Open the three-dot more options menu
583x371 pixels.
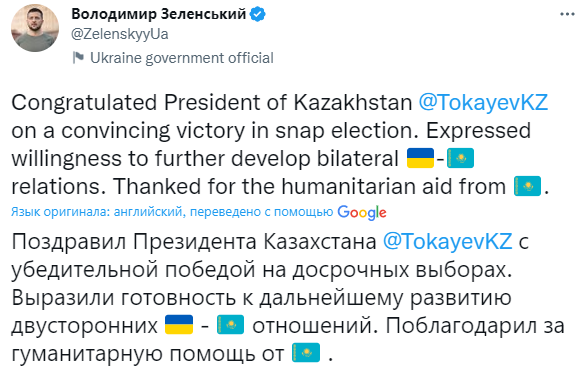tap(567, 14)
